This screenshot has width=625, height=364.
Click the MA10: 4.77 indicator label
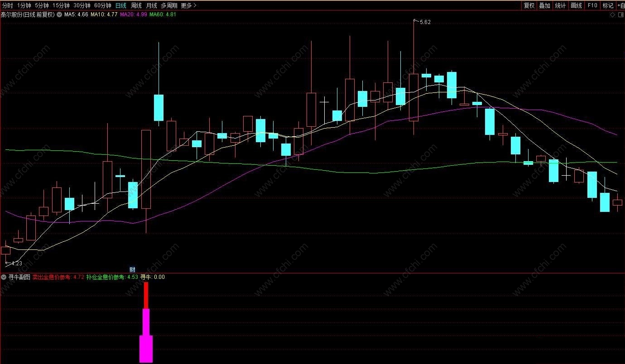[x=104, y=14]
